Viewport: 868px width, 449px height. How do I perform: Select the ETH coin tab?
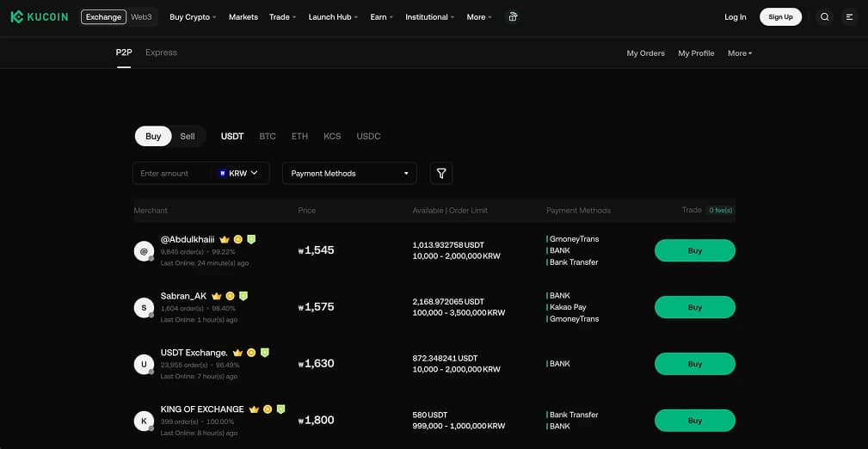pyautogui.click(x=299, y=136)
